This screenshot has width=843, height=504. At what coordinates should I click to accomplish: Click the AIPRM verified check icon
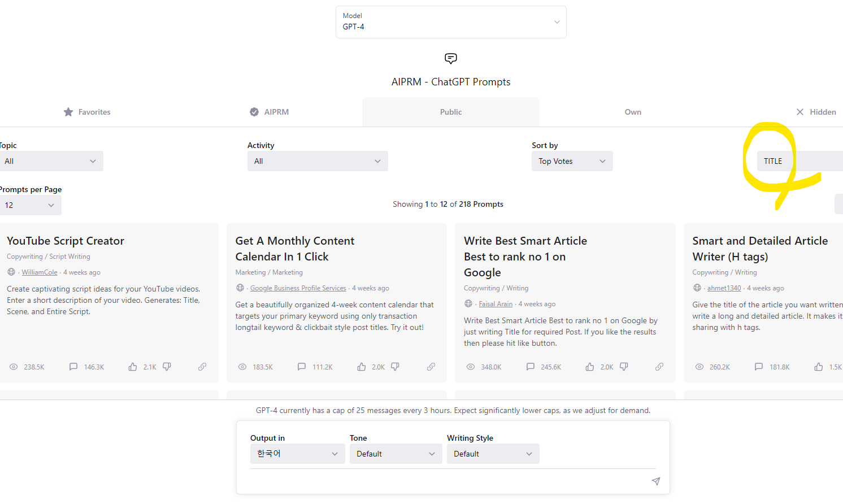tap(254, 112)
